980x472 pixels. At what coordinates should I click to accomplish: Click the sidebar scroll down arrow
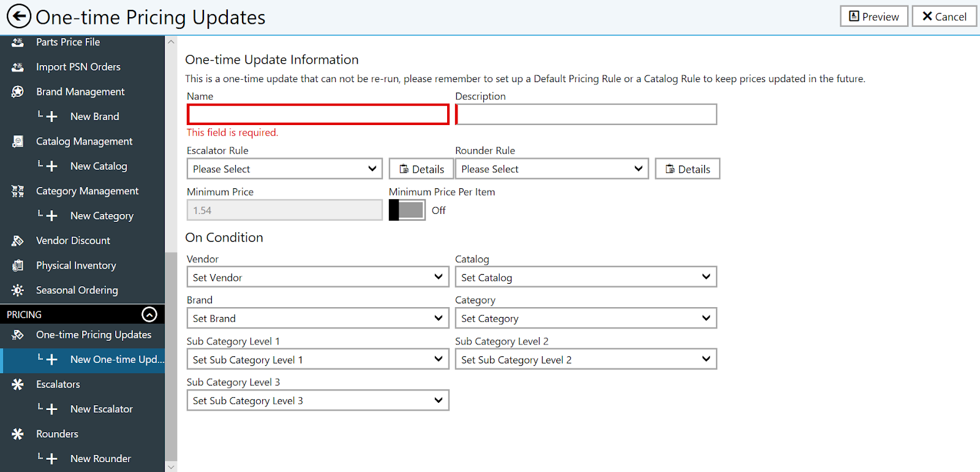(x=171, y=467)
